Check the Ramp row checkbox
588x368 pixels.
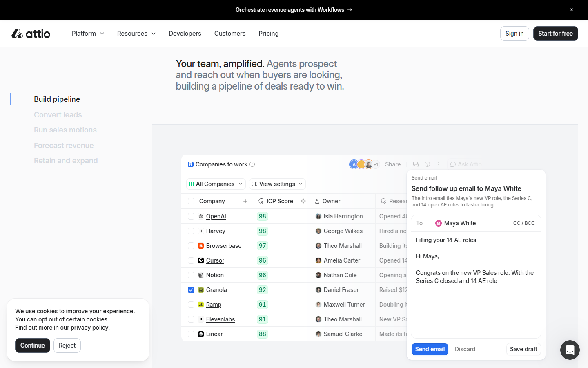[x=191, y=305]
